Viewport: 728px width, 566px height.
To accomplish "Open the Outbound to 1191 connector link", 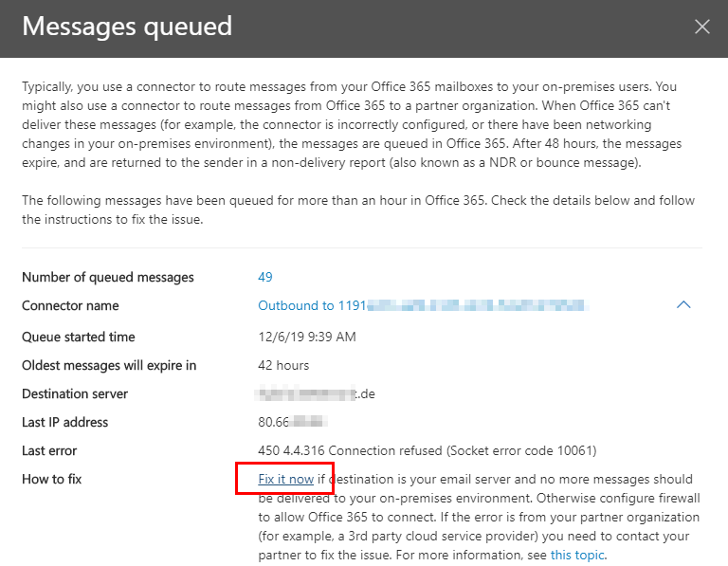I will 424,305.
